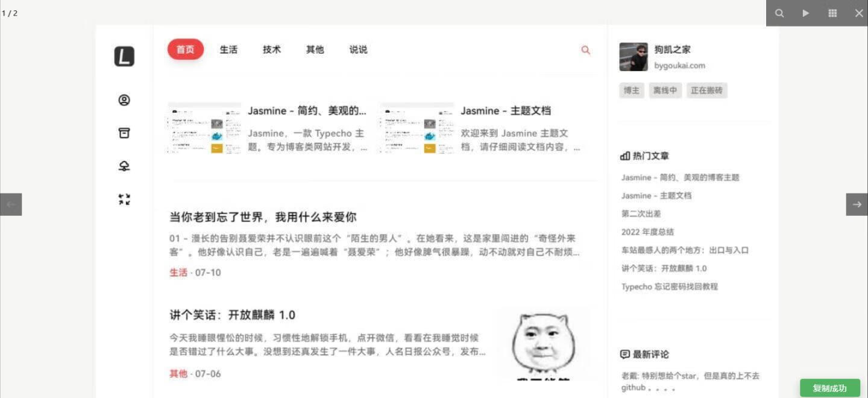868x398 pixels.
Task: Go to the previous image arrow
Action: 11,204
